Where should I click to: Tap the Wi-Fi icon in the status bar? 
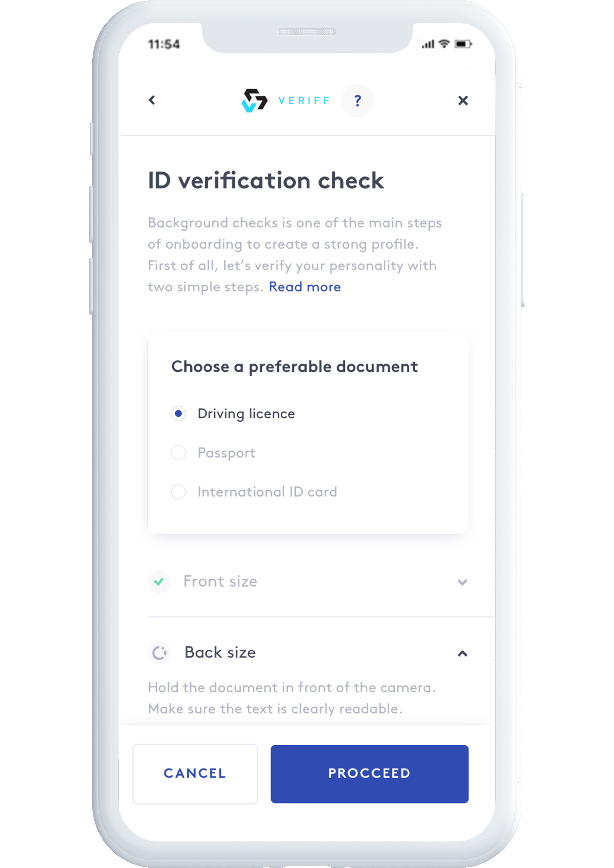[444, 44]
